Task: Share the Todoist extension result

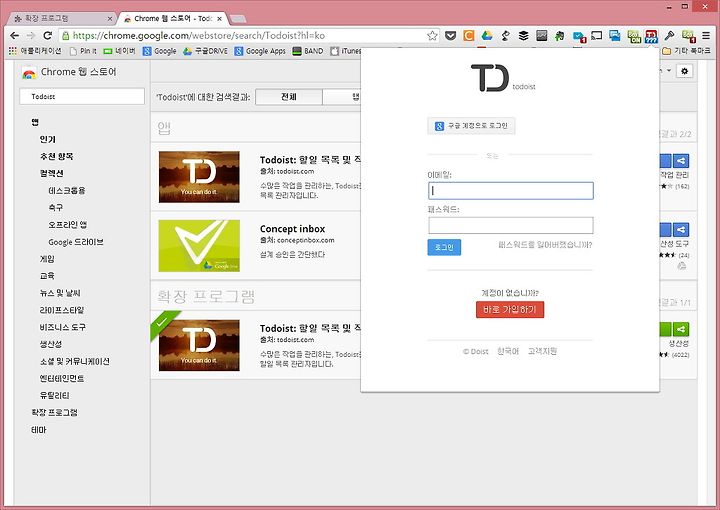Action: coord(681,329)
